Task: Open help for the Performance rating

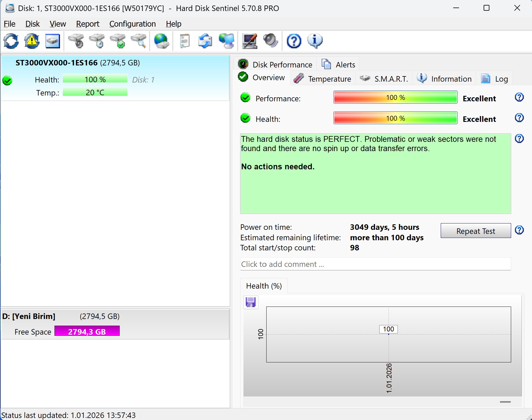Action: click(519, 97)
